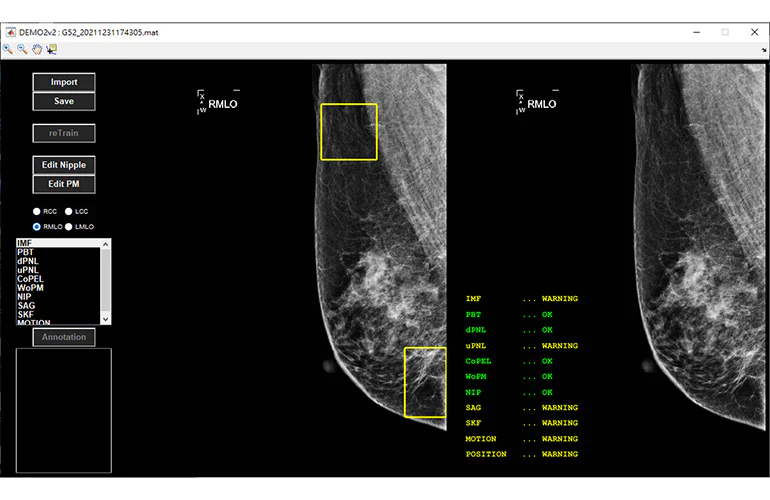Select the RCC radio button
The image size is (770, 500).
36,211
